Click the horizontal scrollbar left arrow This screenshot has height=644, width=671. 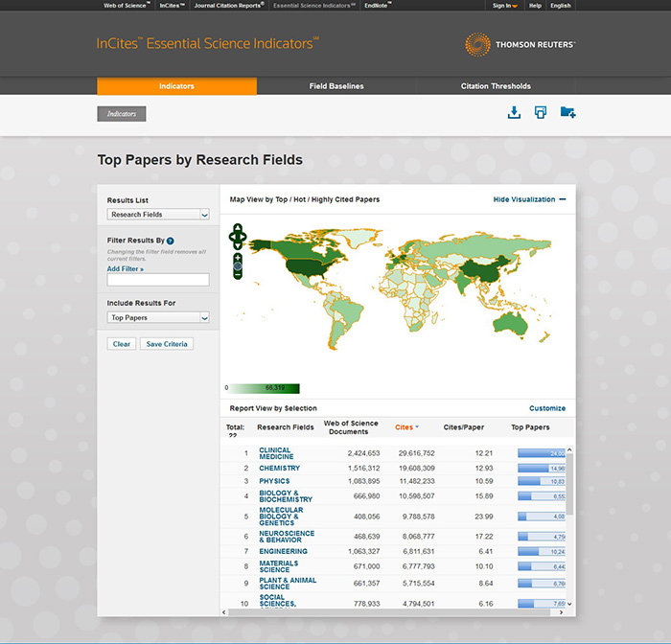(223, 612)
